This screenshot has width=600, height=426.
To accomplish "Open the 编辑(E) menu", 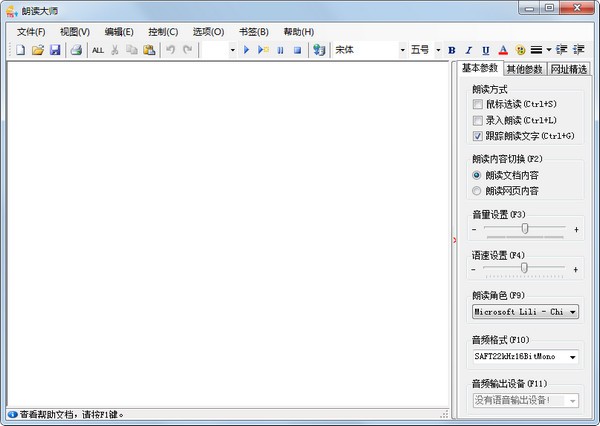I will (x=119, y=32).
